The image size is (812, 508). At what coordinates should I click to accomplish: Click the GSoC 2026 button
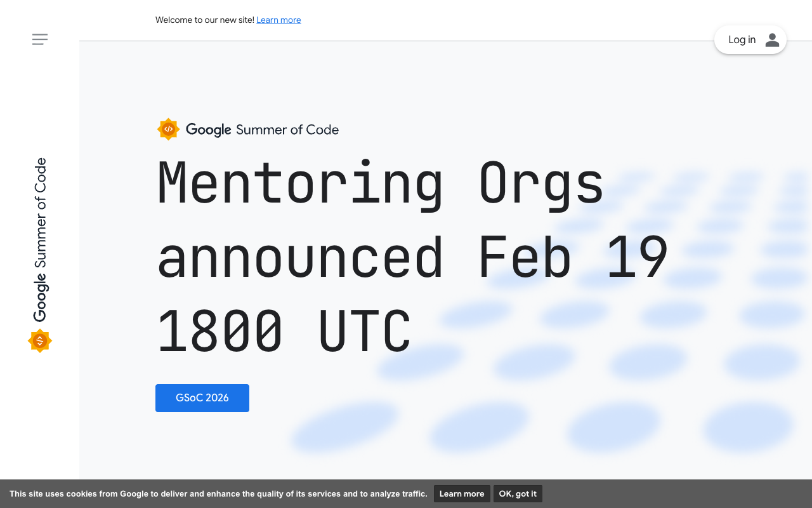202,398
